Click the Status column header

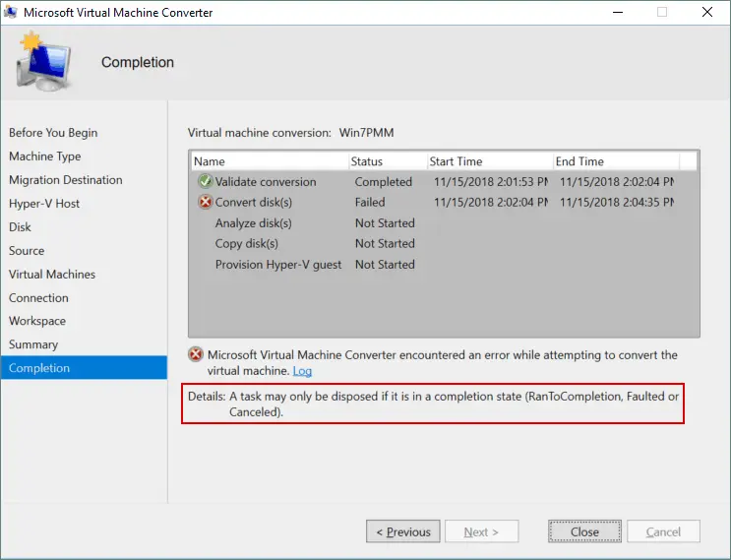click(x=388, y=161)
